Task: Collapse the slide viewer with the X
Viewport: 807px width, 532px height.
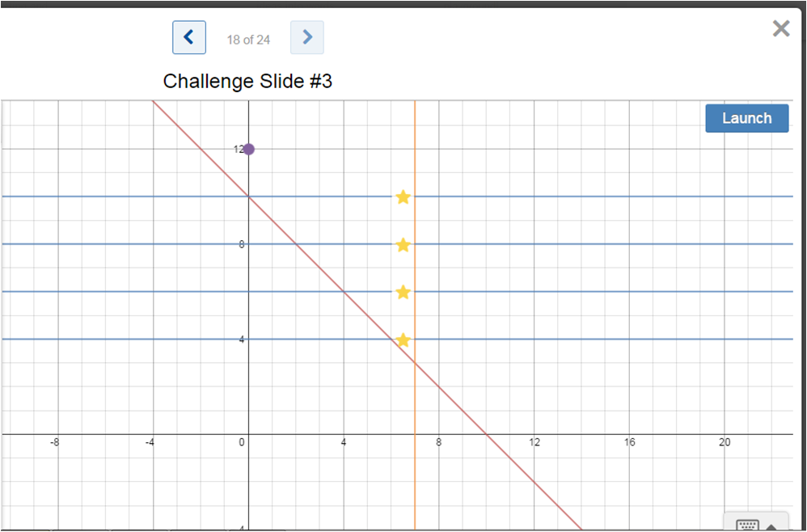Action: (x=780, y=28)
